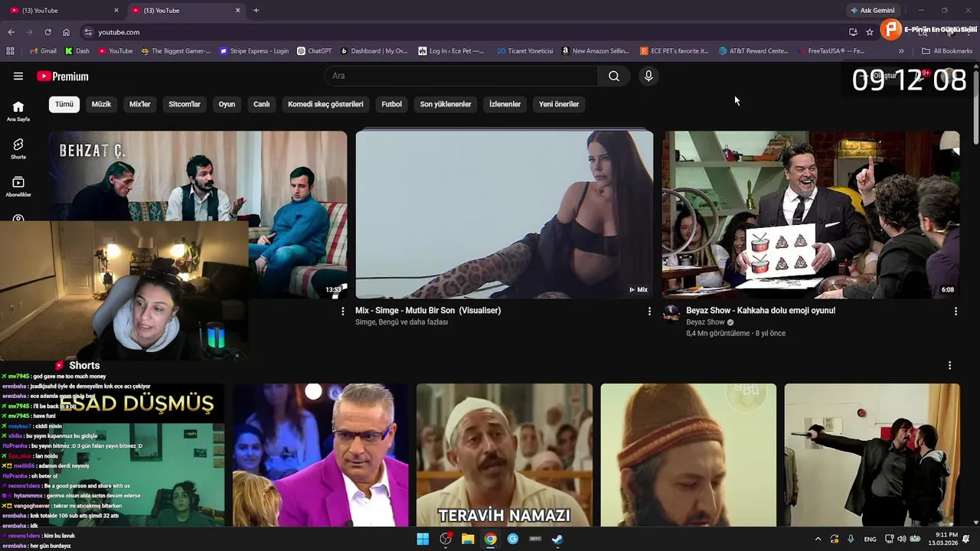Expand the bookmarks overflow chevron
Screen dimensions: 980x551
[901, 51]
